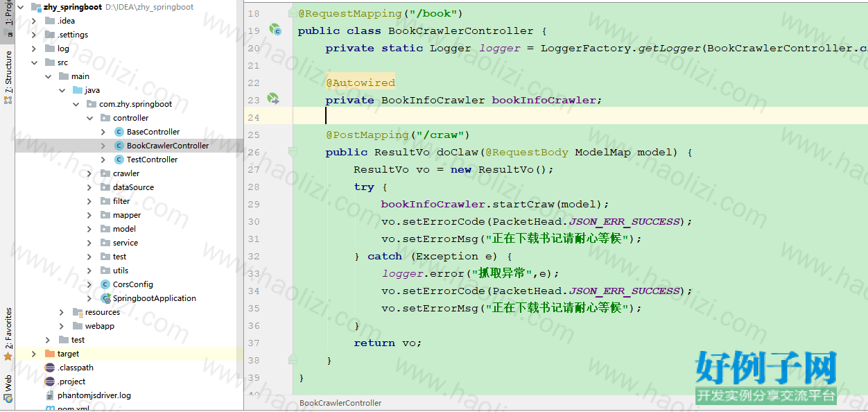Screen dimensions: 868x412
Task: Collapse the zhy_springboot project root node
Action: [x=20, y=7]
